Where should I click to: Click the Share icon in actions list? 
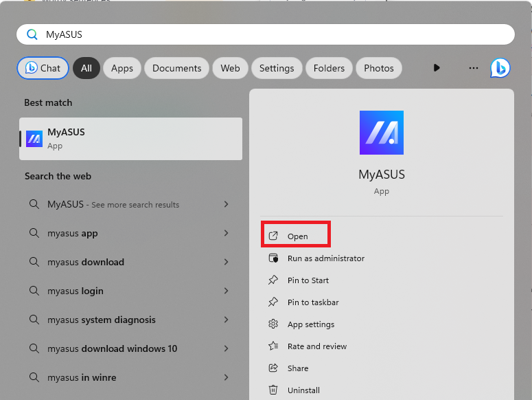(x=273, y=368)
